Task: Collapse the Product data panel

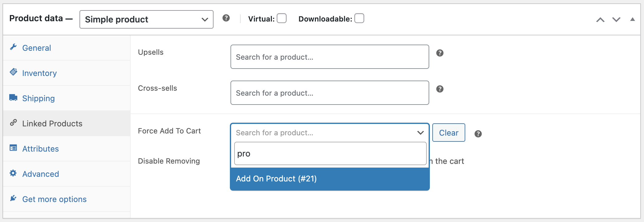Action: (x=633, y=19)
